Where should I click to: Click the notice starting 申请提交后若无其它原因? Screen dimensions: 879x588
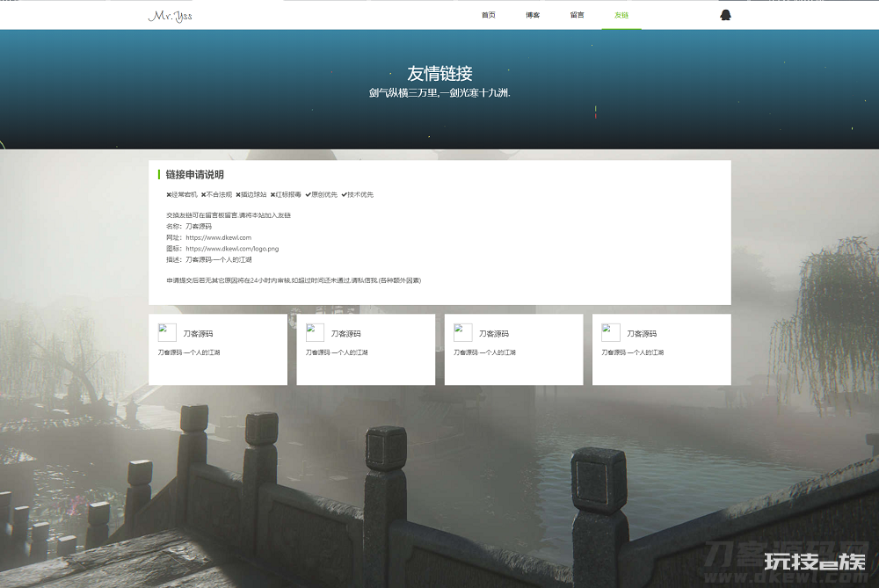pos(294,281)
